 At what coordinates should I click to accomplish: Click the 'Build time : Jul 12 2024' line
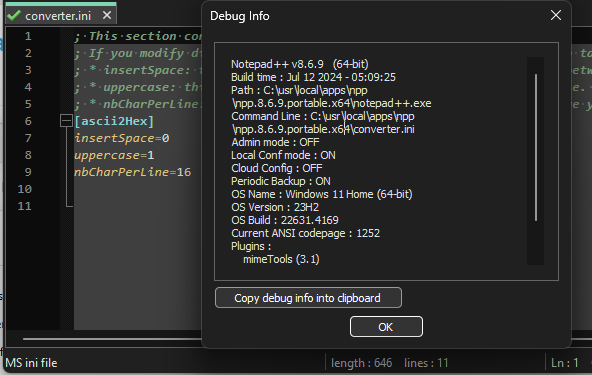click(313, 77)
